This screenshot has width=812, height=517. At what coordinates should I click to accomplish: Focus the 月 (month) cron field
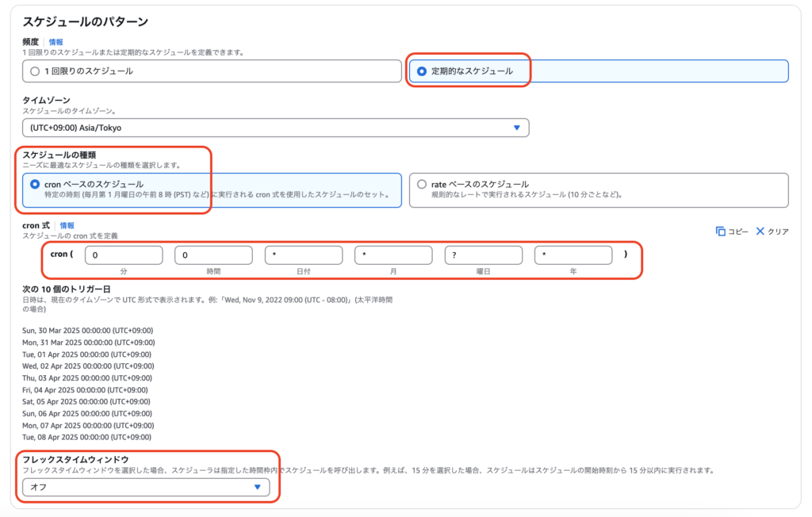coord(393,255)
